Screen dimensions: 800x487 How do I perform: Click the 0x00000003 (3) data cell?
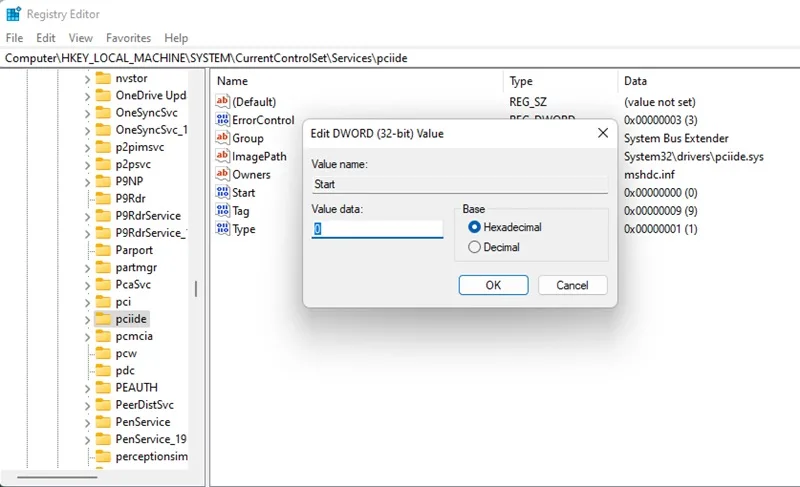coord(660,120)
